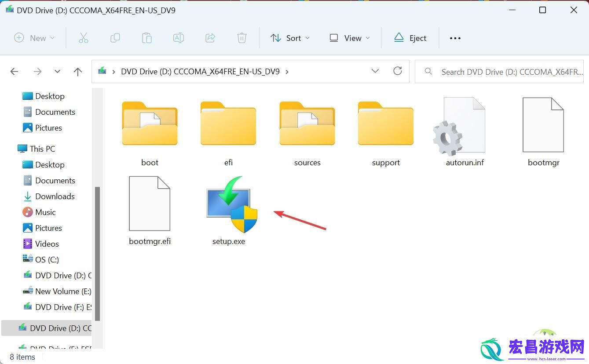The width and height of the screenshot is (589, 364).
Task: Open Pictures under quick access
Action: 42,127
